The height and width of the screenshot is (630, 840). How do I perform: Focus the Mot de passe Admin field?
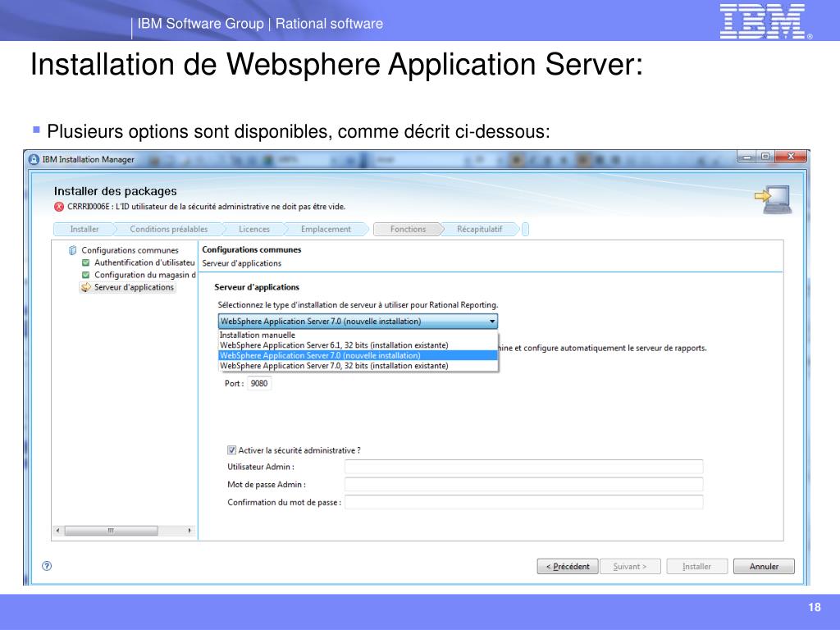(523, 484)
